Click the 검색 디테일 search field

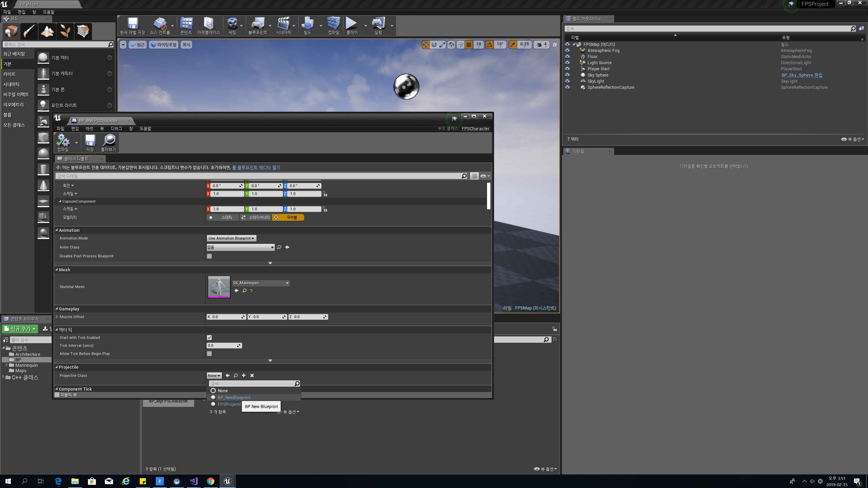pos(261,176)
